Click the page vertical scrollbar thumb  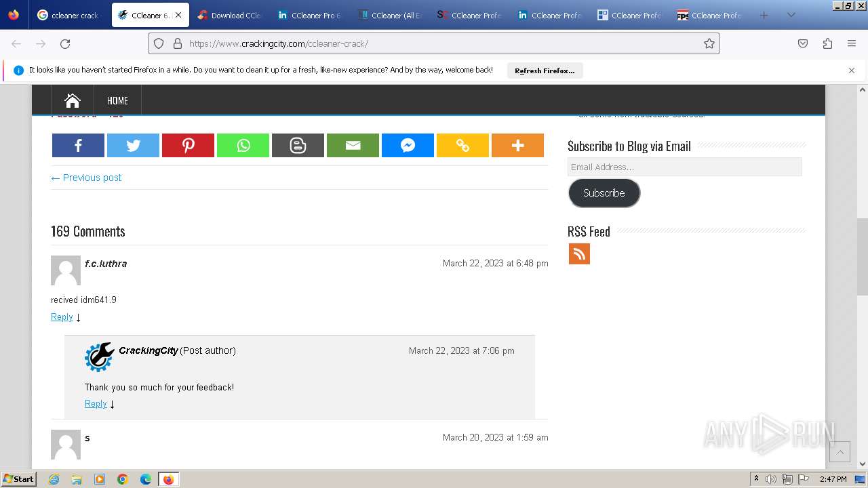[863, 256]
